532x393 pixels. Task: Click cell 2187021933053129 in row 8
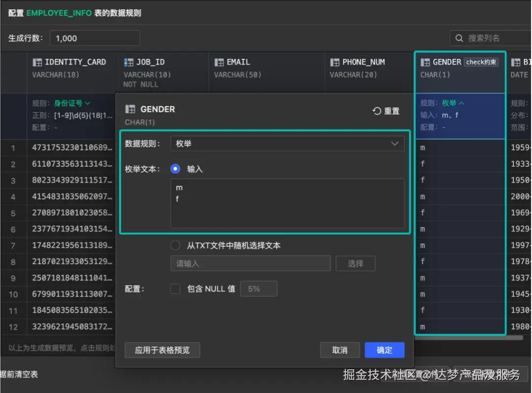72,262
